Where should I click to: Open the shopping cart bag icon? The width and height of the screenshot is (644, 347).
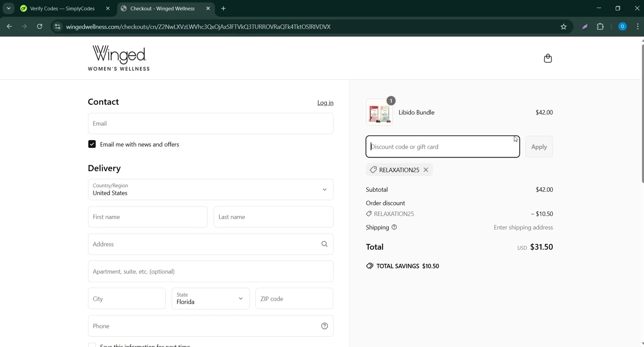point(548,58)
